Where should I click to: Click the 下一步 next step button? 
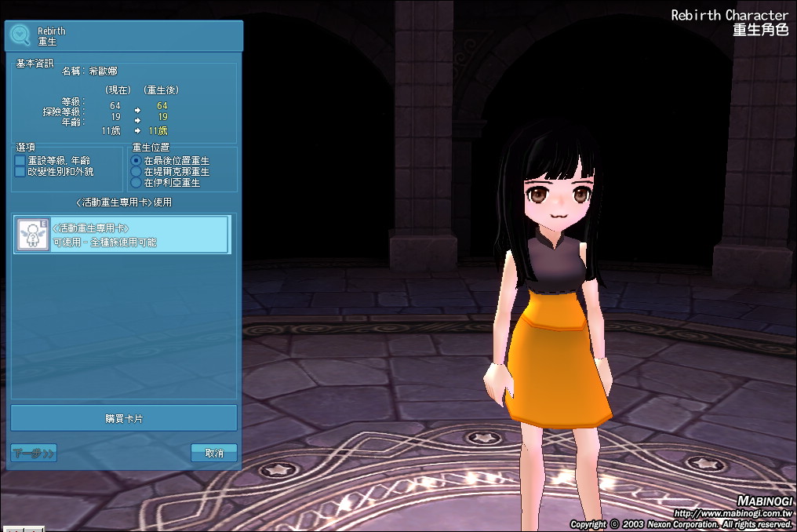click(x=34, y=453)
